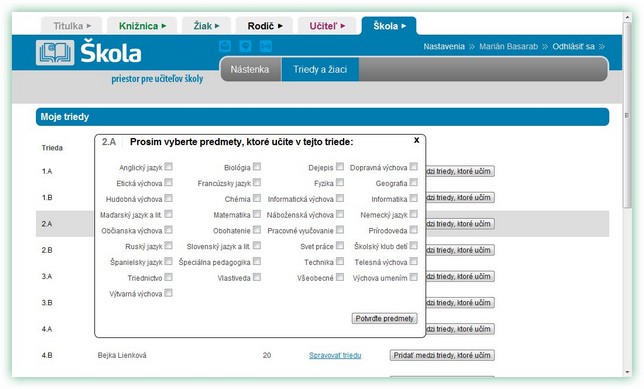644x389 pixels.
Task: Click the third small icon in the header
Action: click(x=266, y=46)
